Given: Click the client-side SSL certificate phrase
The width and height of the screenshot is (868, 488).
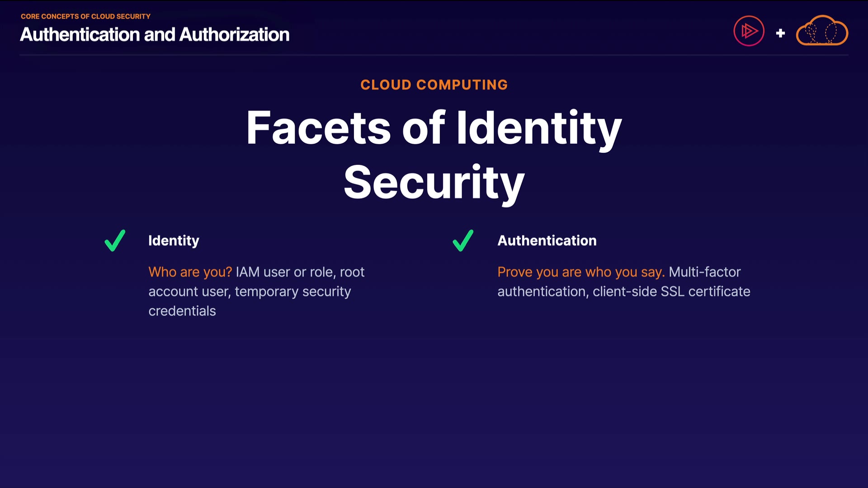Looking at the screenshot, I should [671, 291].
